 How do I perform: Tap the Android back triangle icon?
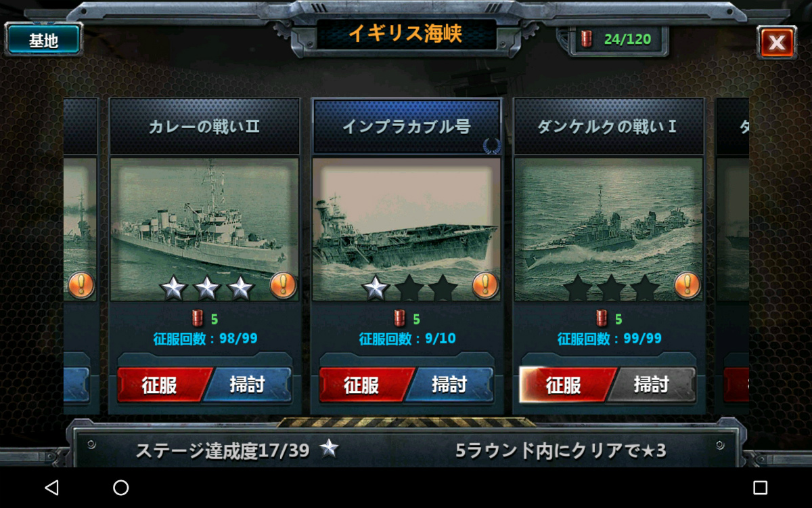point(51,488)
